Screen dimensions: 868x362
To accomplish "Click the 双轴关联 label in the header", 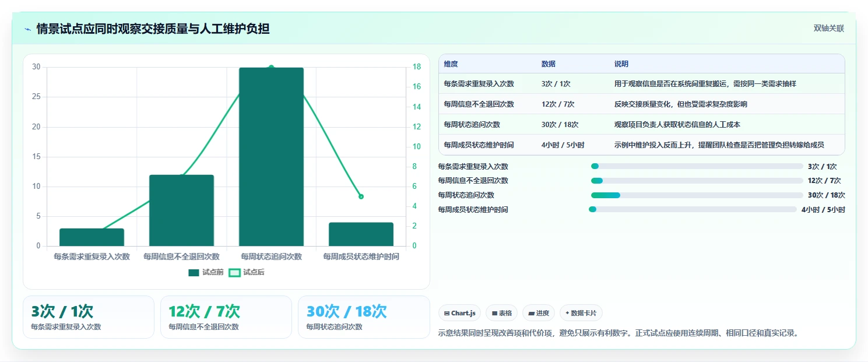I will [828, 28].
